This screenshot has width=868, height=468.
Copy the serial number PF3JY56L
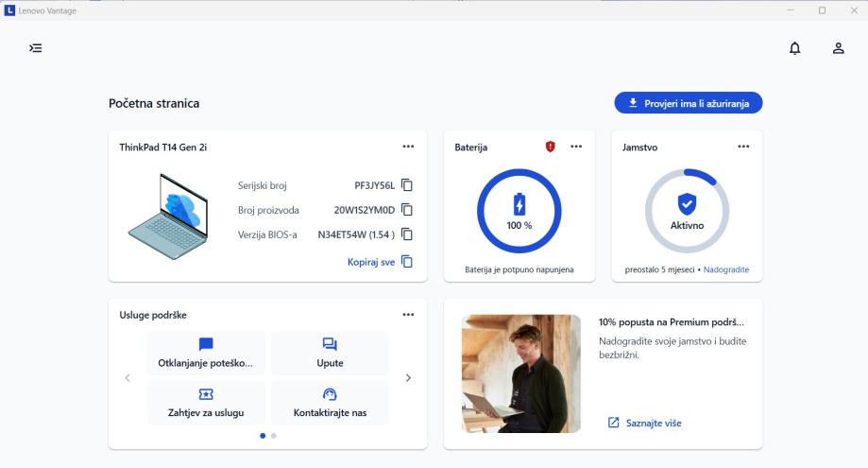[407, 185]
